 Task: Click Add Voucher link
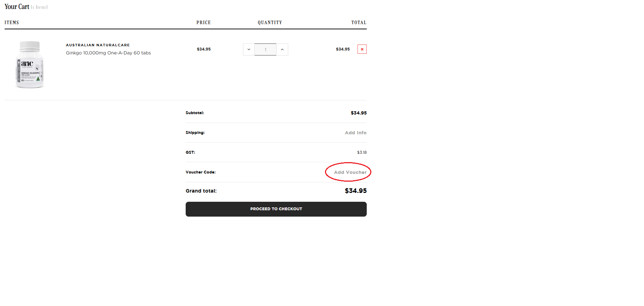350,172
